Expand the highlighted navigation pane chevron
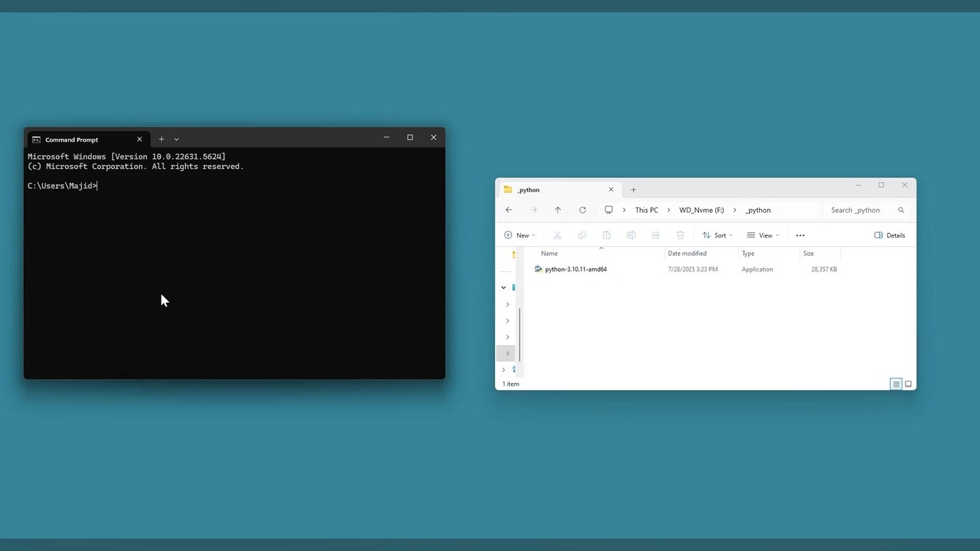 click(x=508, y=354)
